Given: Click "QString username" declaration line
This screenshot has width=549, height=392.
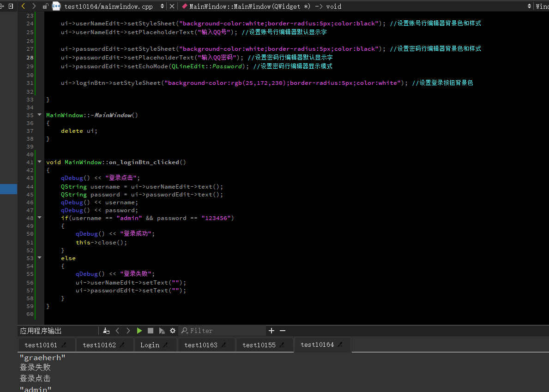Looking at the screenshot, I should 142,187.
